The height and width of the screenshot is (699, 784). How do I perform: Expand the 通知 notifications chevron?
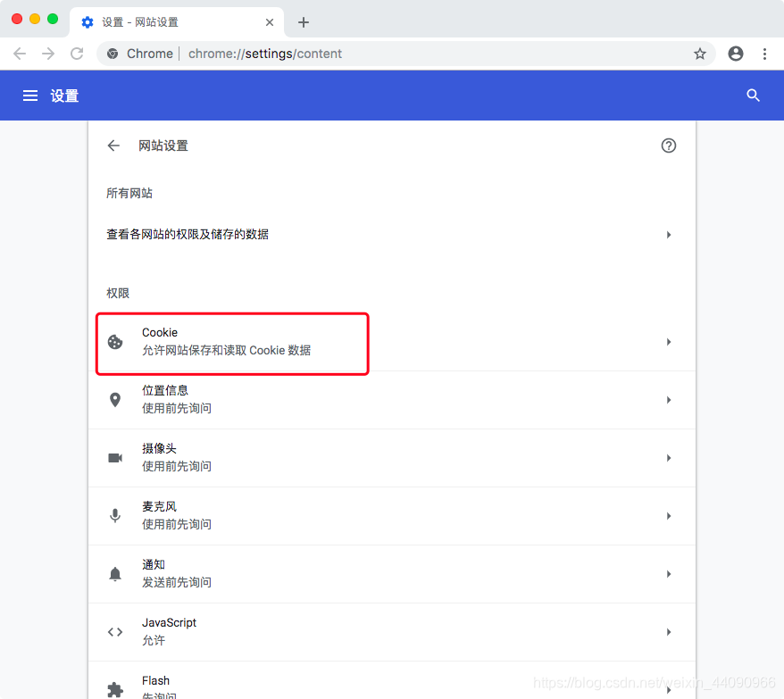(x=668, y=573)
